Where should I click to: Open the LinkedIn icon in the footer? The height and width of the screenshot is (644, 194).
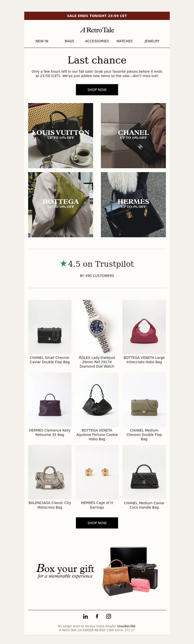(x=85, y=616)
